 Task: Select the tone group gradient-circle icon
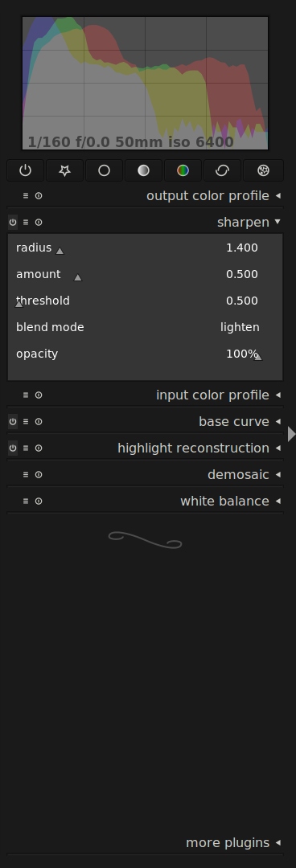click(x=143, y=170)
